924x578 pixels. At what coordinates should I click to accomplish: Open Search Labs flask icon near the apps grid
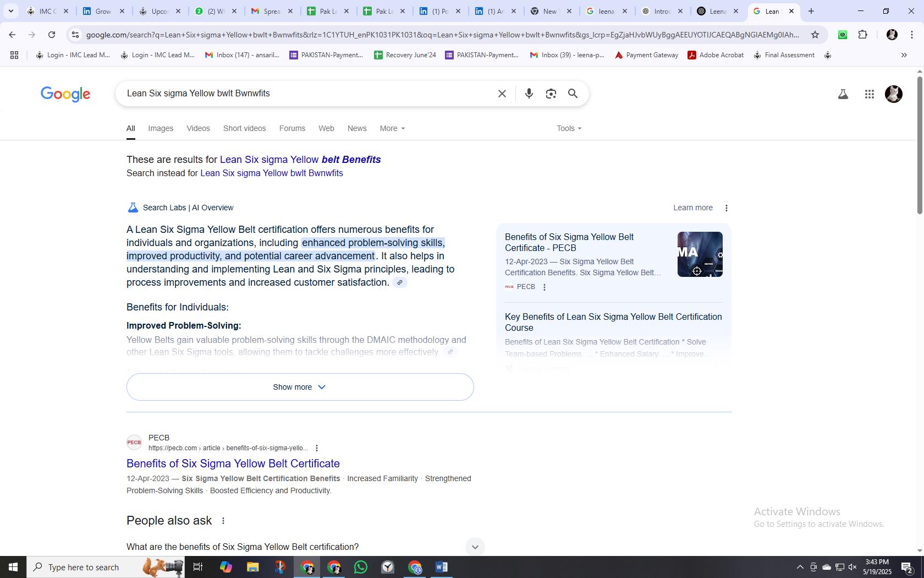843,94
